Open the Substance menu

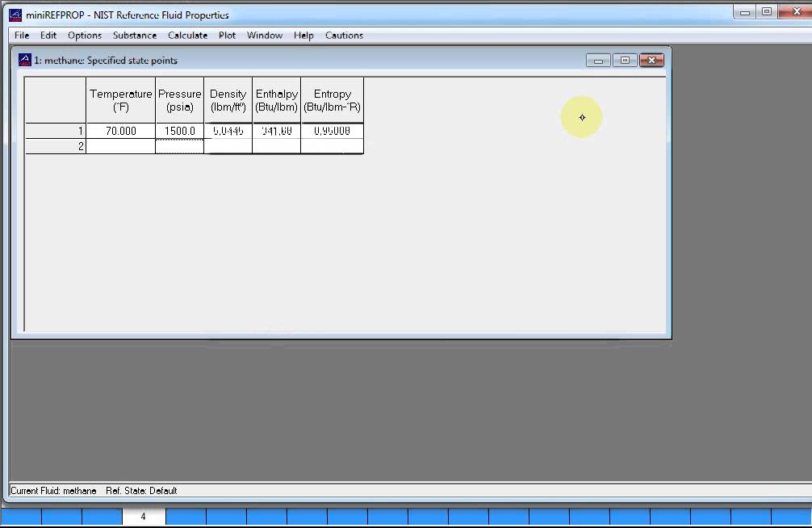[x=135, y=36]
